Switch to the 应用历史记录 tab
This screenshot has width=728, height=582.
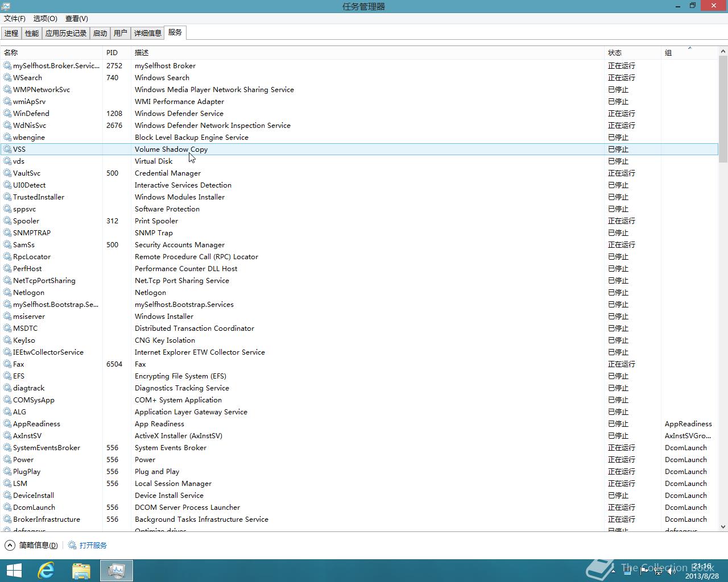tap(66, 34)
